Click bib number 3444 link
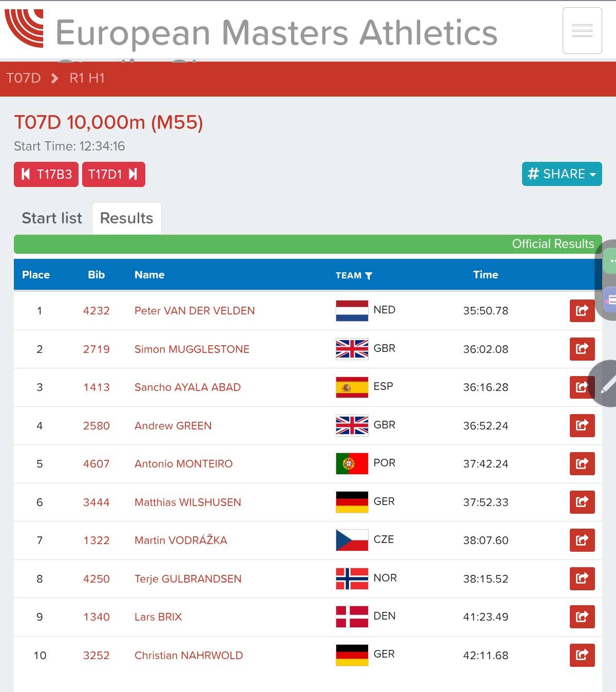Screen dimensions: 616x692 pos(97,502)
